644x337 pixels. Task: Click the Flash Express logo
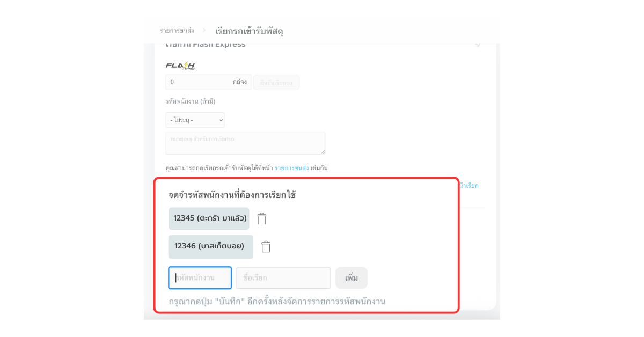tap(180, 65)
